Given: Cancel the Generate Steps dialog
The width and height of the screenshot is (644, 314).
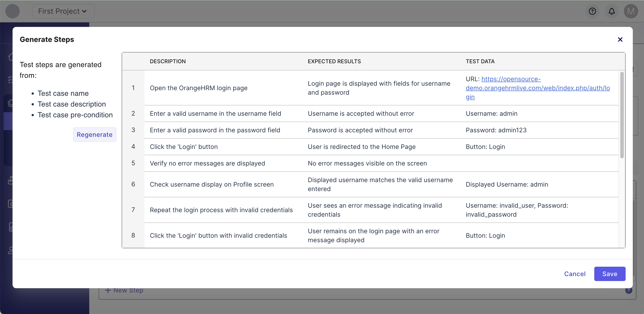Looking at the screenshot, I should [575, 274].
